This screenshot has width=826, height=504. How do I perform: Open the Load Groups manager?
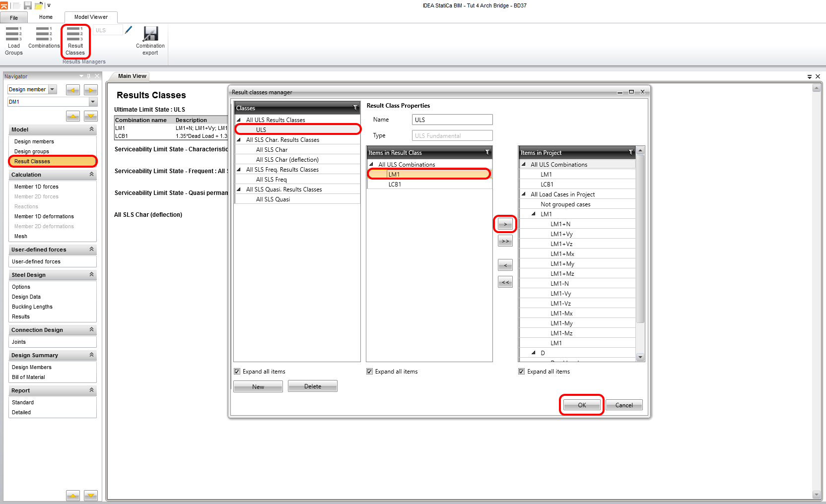(x=13, y=40)
